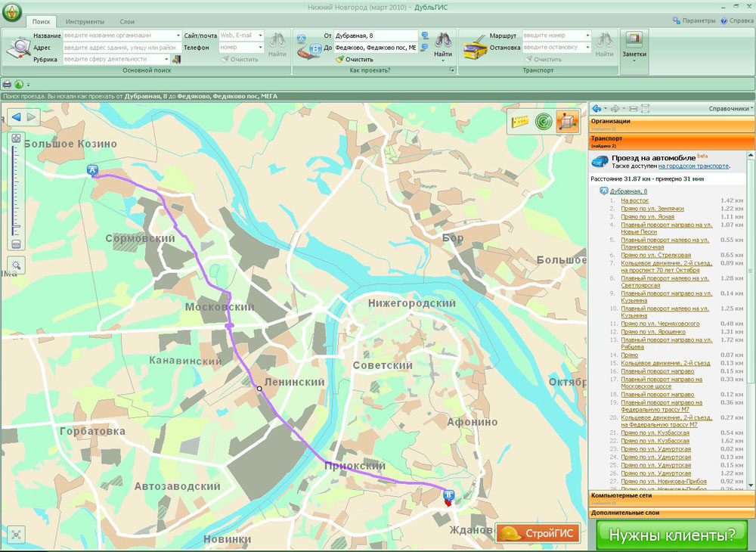This screenshot has width=756, height=552.
Task: Click Очистить in Как проехать group
Action: click(x=355, y=59)
